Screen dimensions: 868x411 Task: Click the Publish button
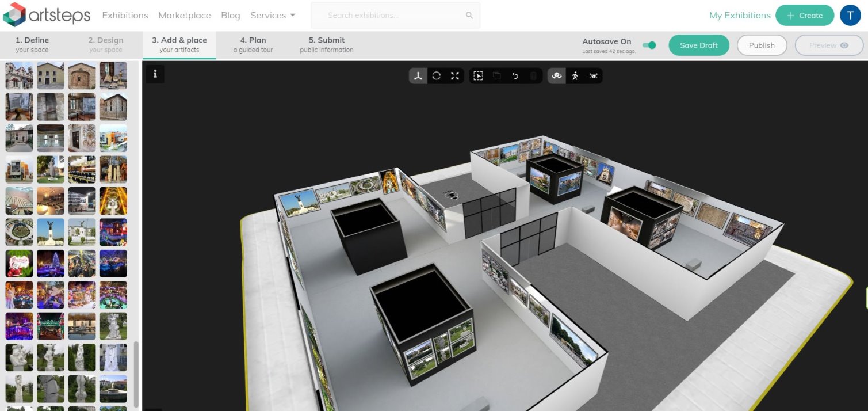pyautogui.click(x=762, y=45)
